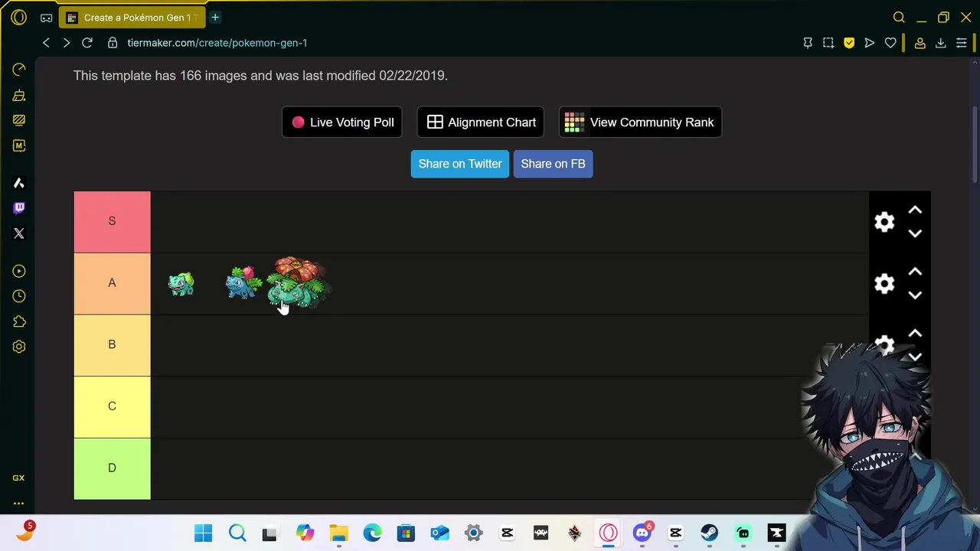980x551 pixels.
Task: Open GX Control in the sidebar
Action: 19,70
